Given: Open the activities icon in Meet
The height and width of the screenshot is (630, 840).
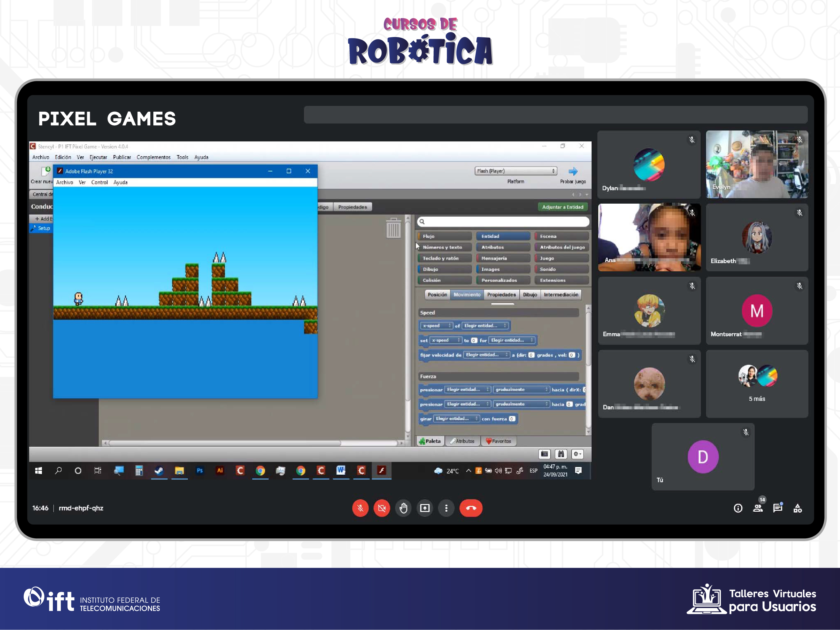Looking at the screenshot, I should 798,508.
